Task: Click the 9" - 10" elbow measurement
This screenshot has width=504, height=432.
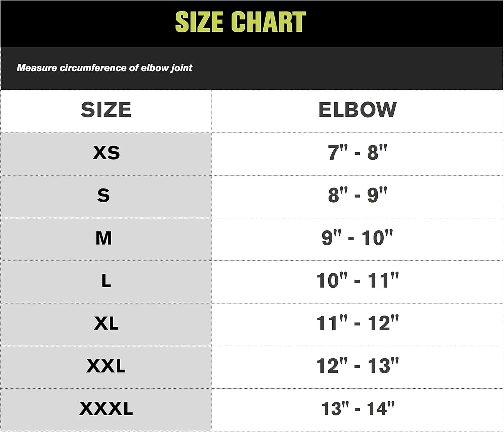Action: point(358,237)
